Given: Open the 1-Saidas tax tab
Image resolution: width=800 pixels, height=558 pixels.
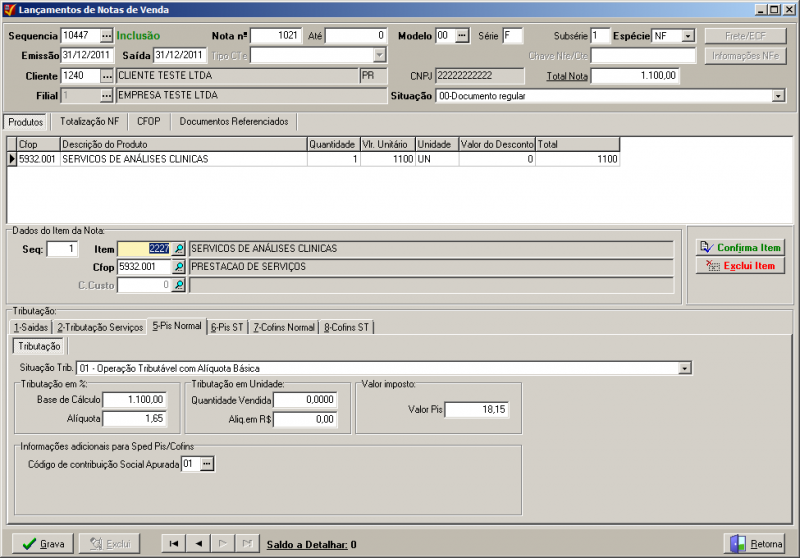Looking at the screenshot, I should click(x=31, y=327).
